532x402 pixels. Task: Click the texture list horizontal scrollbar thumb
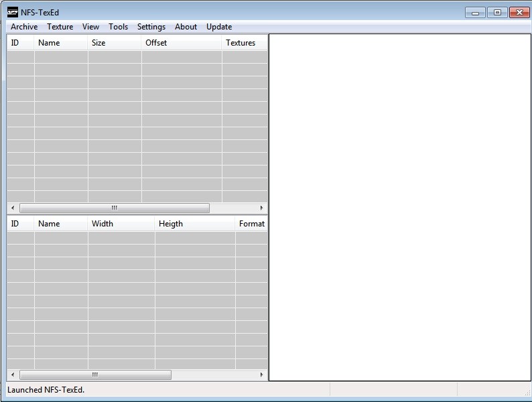[x=95, y=375]
